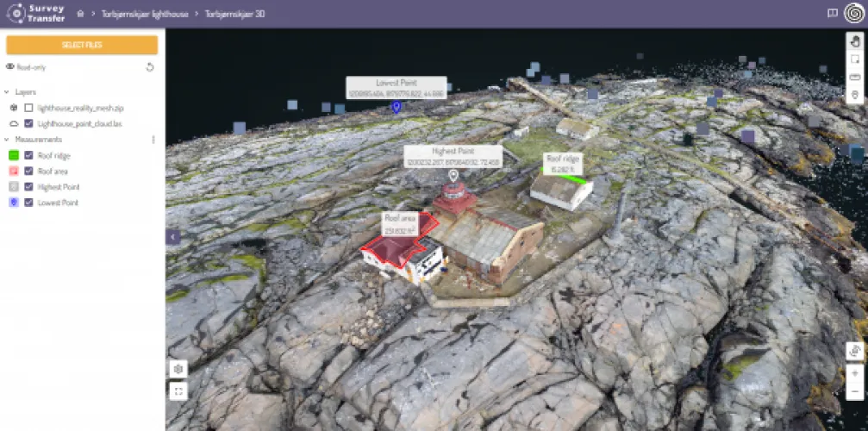Uncheck the Lighthouse_point_cloud.las layer
The image size is (868, 431).
[28, 123]
